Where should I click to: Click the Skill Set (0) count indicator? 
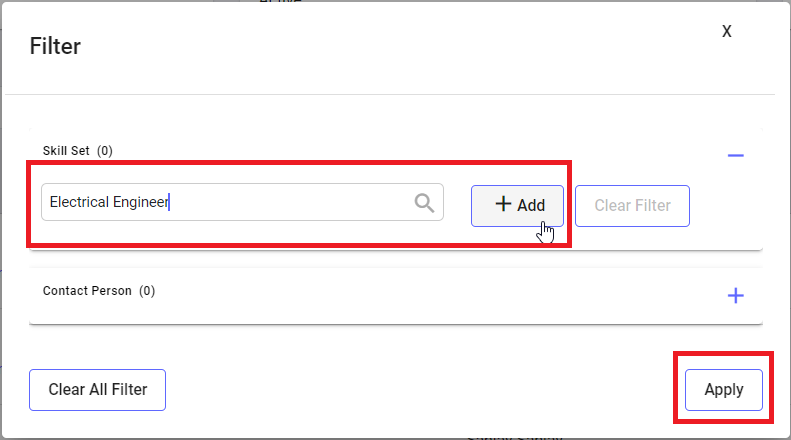105,151
